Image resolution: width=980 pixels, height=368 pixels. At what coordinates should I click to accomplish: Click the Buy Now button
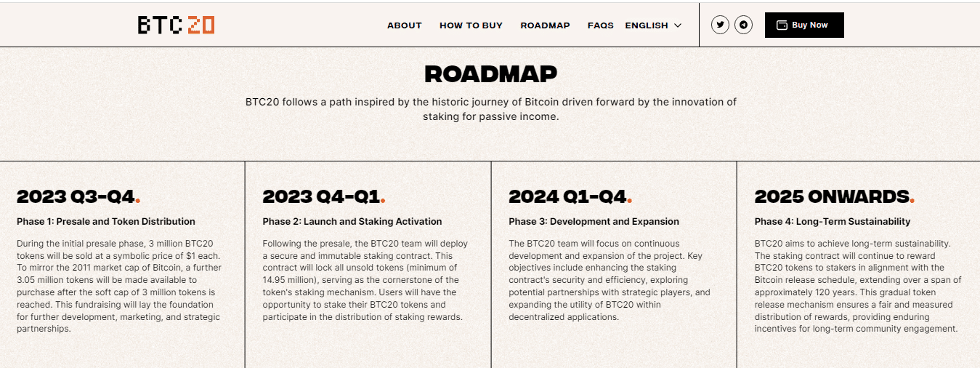pos(804,25)
